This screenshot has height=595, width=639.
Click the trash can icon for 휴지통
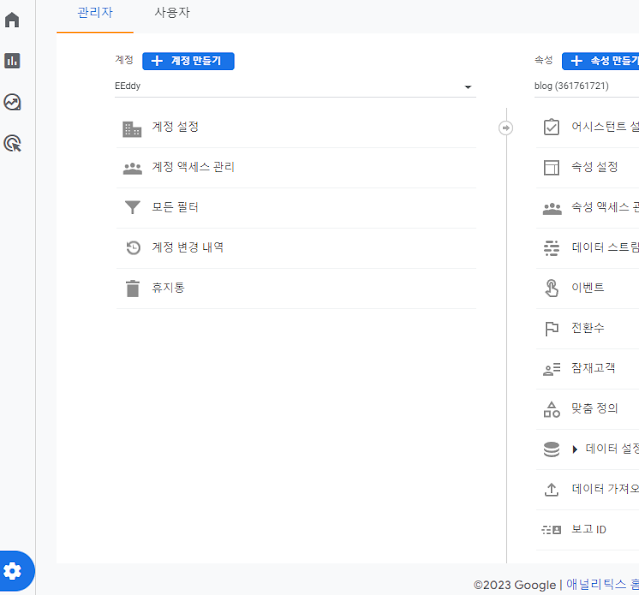coord(132,288)
